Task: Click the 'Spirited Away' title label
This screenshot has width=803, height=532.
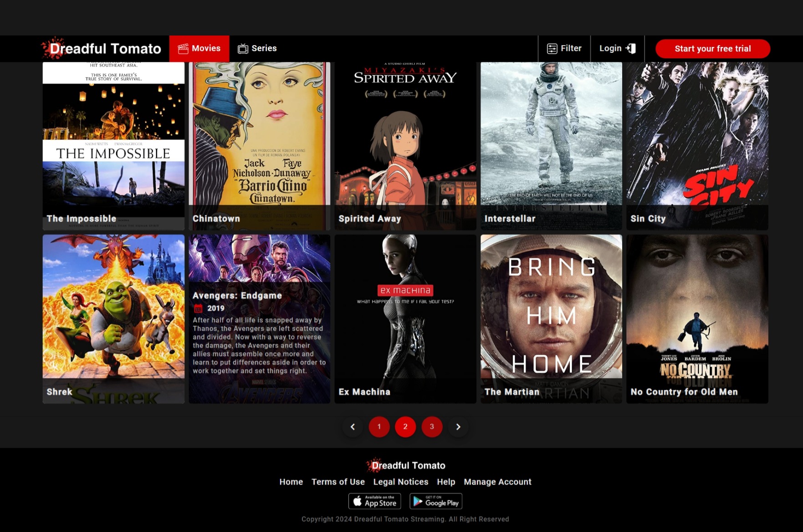Action: coord(370,219)
